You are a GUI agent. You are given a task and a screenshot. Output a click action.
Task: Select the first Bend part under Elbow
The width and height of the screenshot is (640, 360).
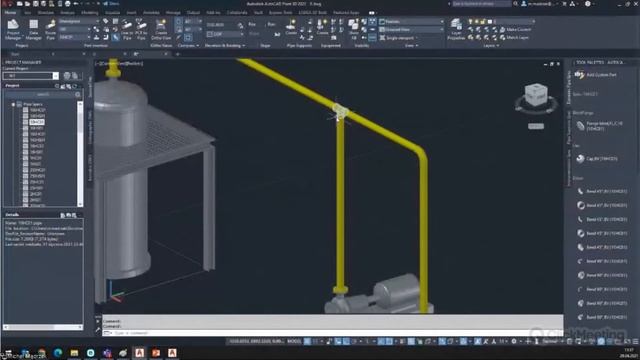[x=601, y=191]
